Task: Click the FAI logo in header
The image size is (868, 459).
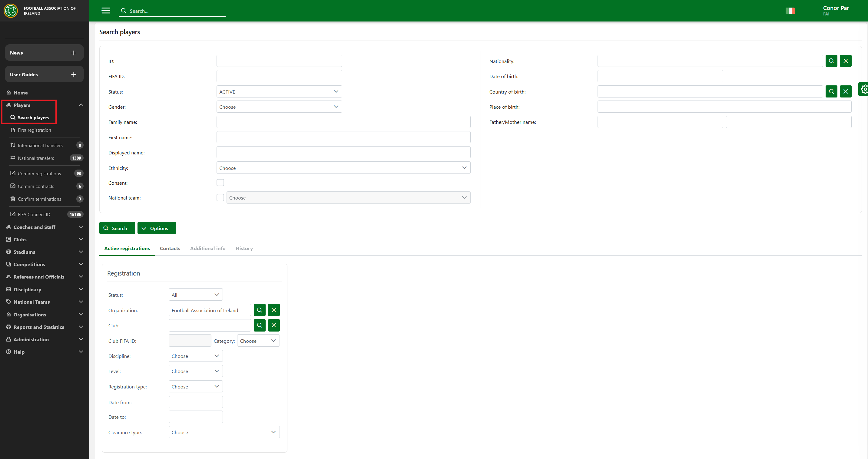Action: point(10,11)
